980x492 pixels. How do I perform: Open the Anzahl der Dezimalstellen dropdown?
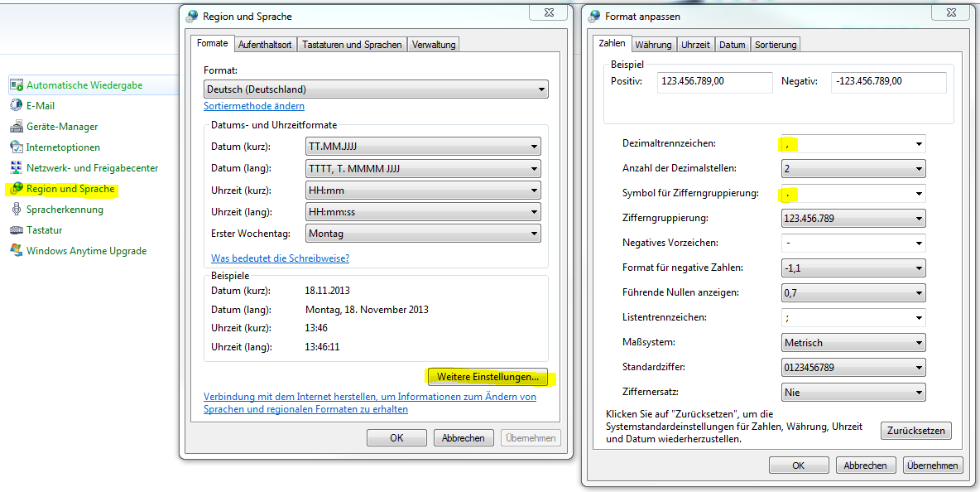click(853, 169)
